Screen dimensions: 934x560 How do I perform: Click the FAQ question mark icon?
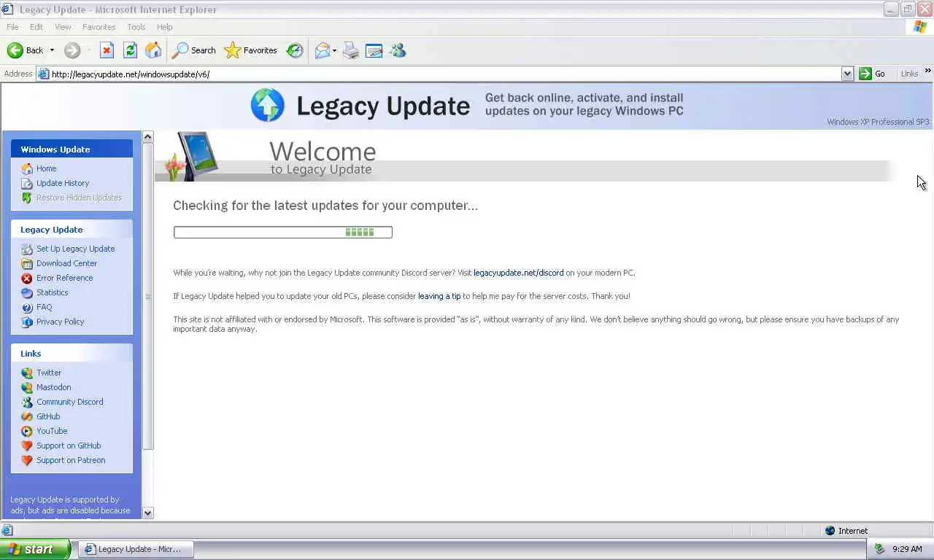(x=27, y=307)
